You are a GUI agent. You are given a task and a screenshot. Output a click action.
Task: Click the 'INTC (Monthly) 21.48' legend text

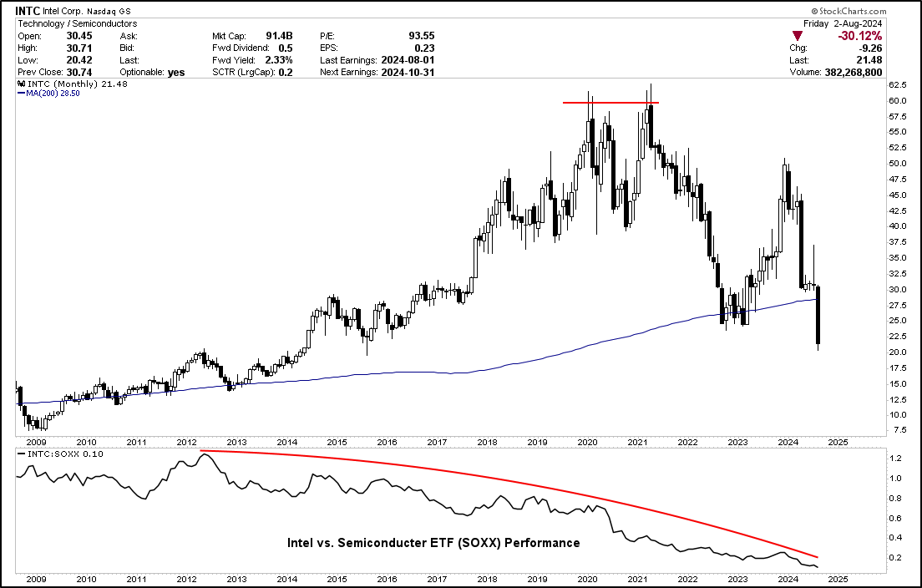point(78,84)
